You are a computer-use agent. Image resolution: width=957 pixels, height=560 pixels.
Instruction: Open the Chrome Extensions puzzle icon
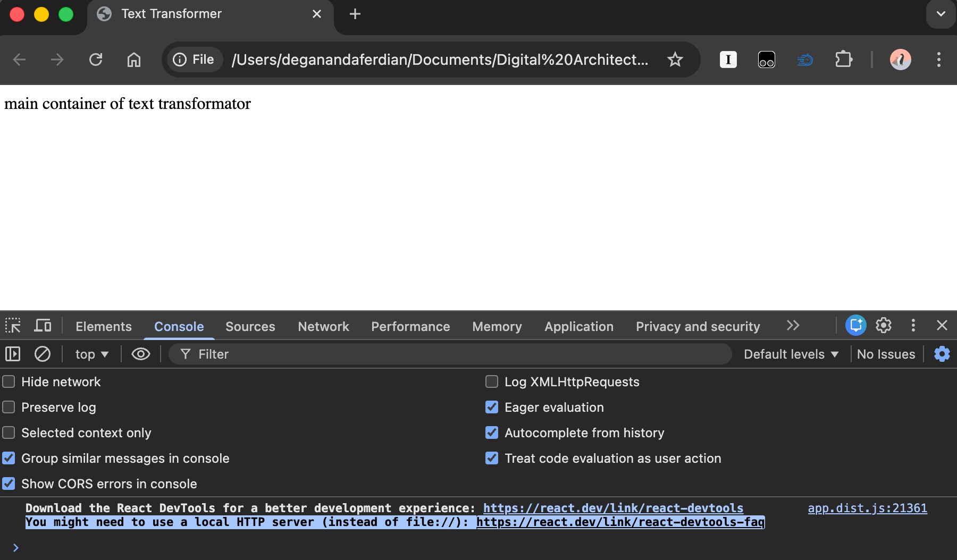[x=843, y=60]
